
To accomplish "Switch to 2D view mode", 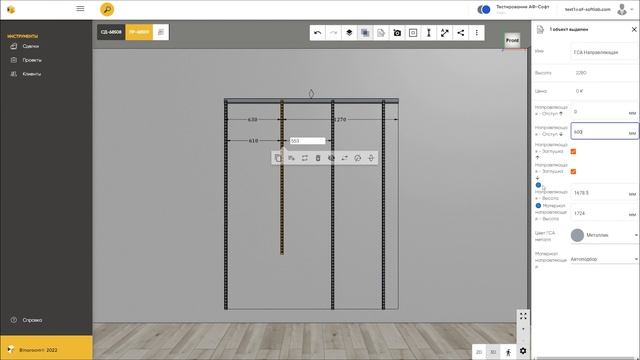I will (x=479, y=352).
